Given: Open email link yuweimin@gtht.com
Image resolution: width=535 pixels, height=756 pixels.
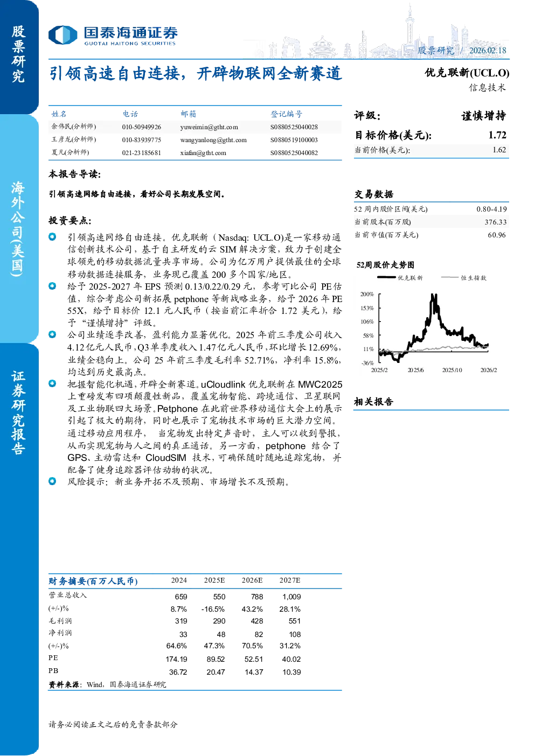Looking at the screenshot, I should pos(209,127).
